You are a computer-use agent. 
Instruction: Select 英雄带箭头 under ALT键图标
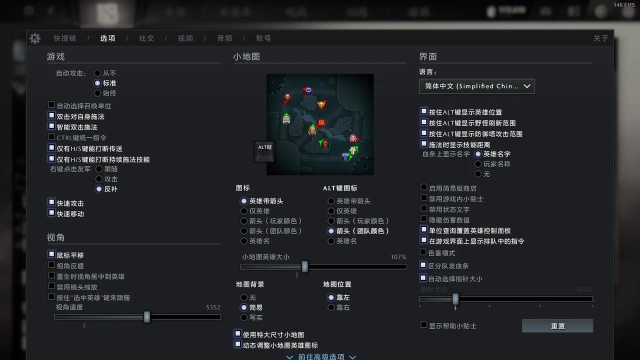(331, 201)
